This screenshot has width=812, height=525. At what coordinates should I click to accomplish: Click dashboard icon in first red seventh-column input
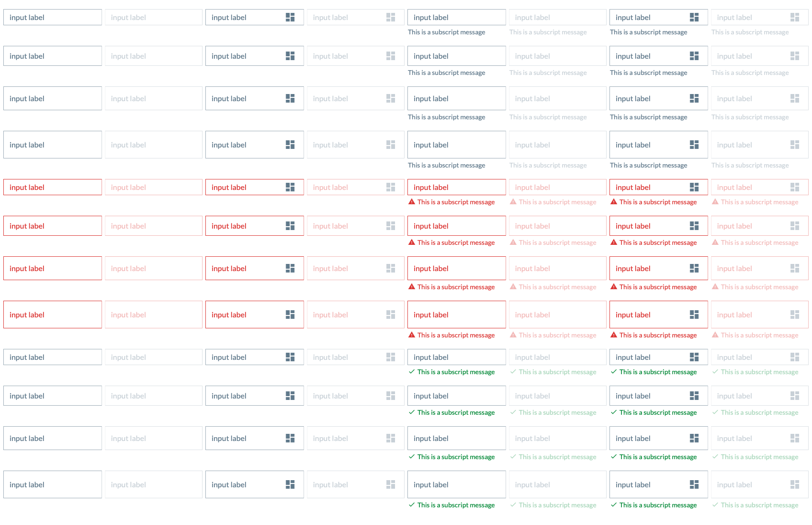(694, 187)
